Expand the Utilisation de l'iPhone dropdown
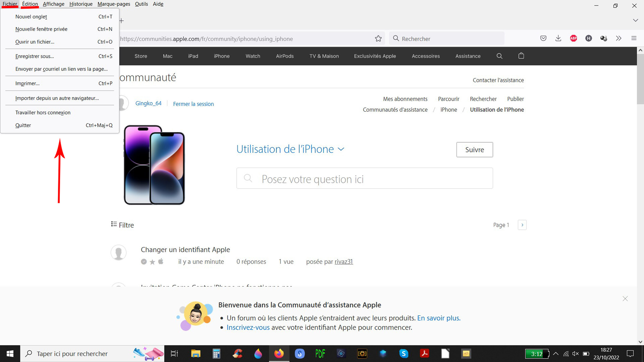Image resolution: width=644 pixels, height=362 pixels. [341, 149]
